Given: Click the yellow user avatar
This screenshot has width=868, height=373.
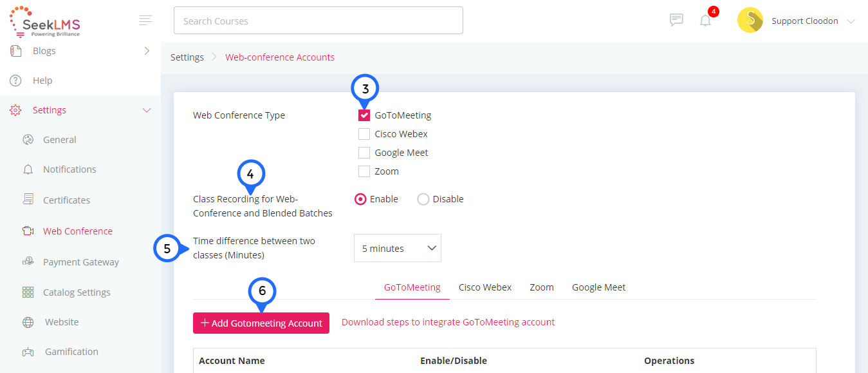Looking at the screenshot, I should 750,21.
